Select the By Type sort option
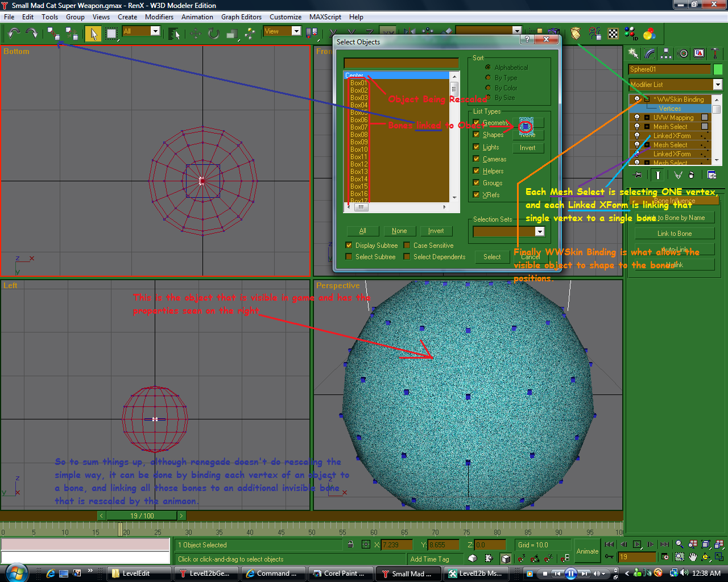This screenshot has width=728, height=582. click(488, 78)
